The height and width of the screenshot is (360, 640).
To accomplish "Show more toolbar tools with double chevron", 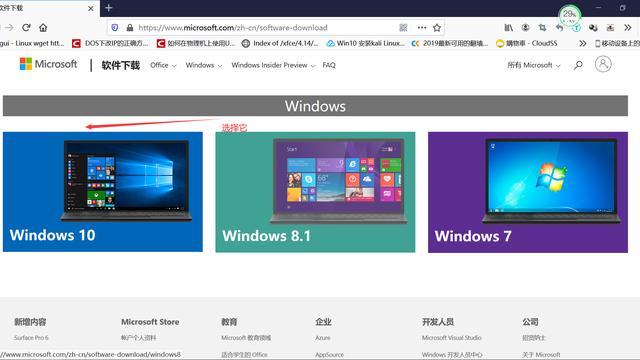I will click(627, 28).
